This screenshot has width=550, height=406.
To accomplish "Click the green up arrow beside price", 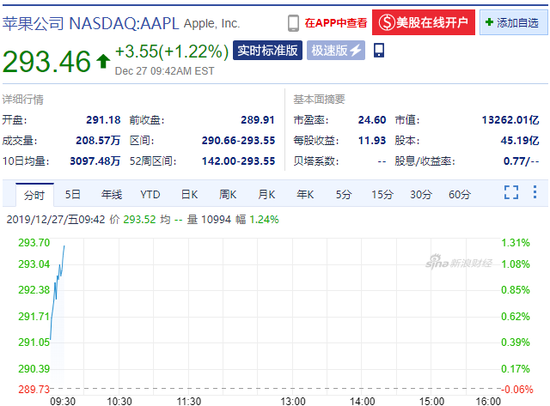I will click(x=103, y=61).
